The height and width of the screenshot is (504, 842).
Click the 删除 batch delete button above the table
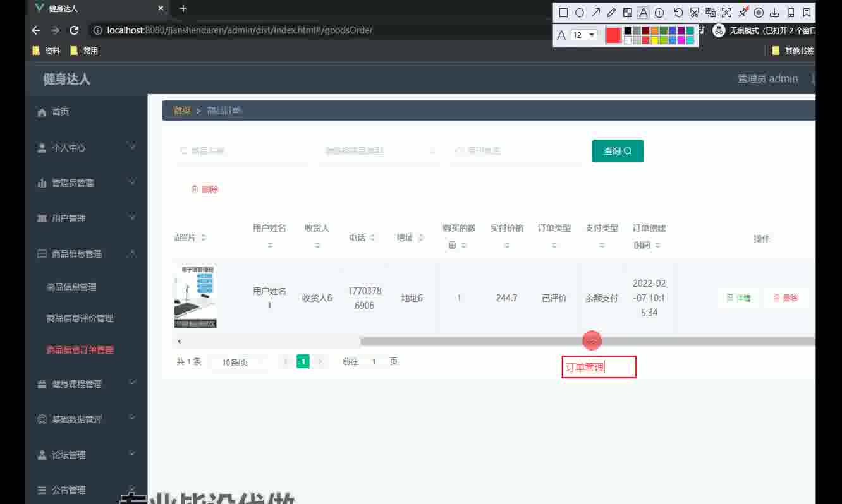point(205,189)
